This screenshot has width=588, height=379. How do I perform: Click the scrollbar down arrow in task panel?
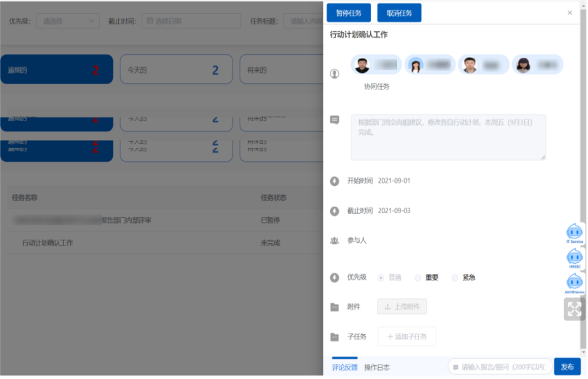(584, 353)
